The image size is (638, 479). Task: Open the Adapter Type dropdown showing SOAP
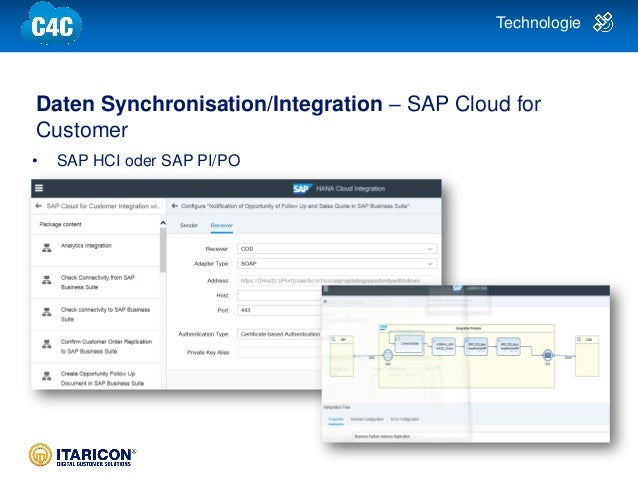point(337,264)
